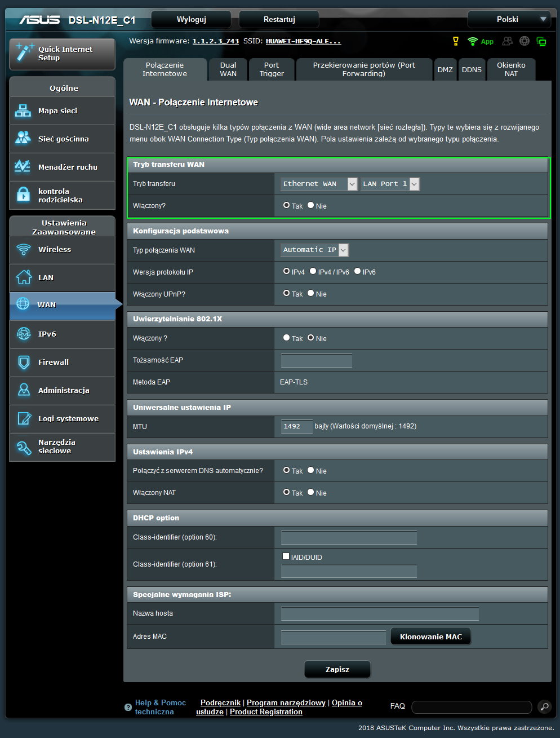This screenshot has height=738, width=560.
Task: Click the green App WiFi icon
Action: tap(473, 41)
